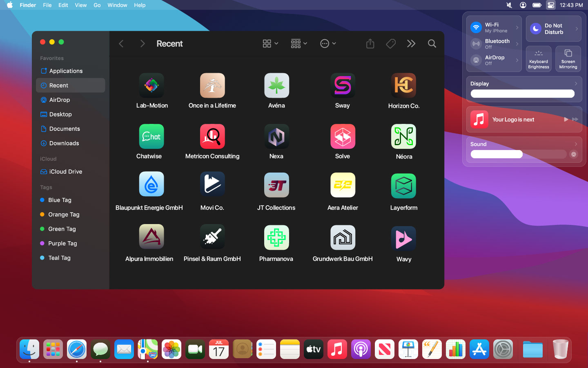Open the Metricon Consulting icon
This screenshot has height=368, width=588.
[x=212, y=136]
